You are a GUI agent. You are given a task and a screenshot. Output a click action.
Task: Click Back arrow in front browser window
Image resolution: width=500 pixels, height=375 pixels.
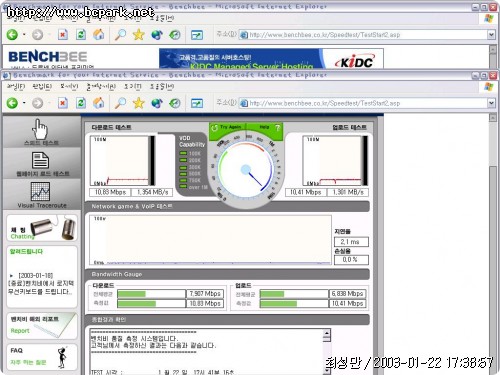(x=13, y=103)
